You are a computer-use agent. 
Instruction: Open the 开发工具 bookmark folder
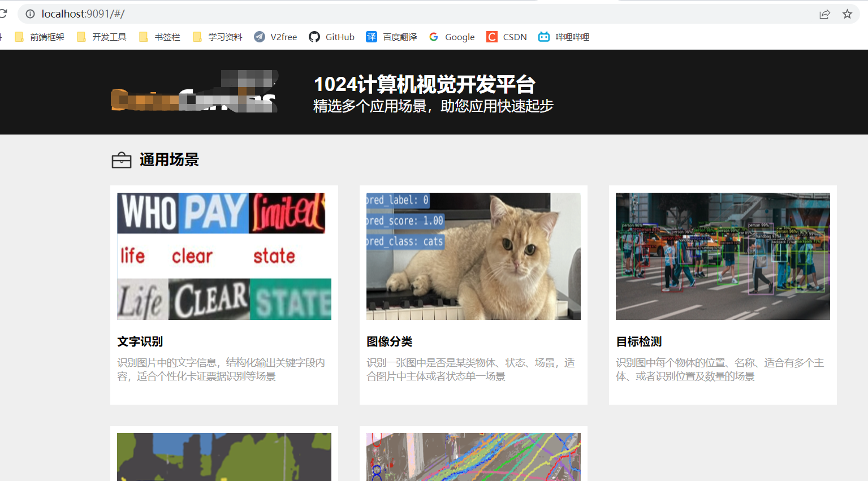[x=102, y=37]
